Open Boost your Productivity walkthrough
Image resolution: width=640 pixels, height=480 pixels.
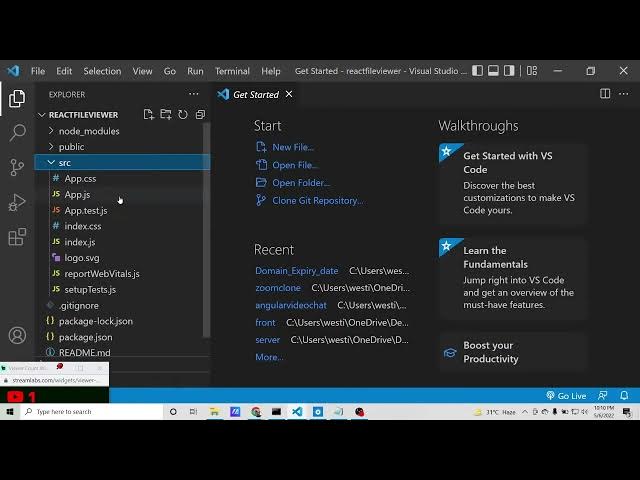coord(513,352)
